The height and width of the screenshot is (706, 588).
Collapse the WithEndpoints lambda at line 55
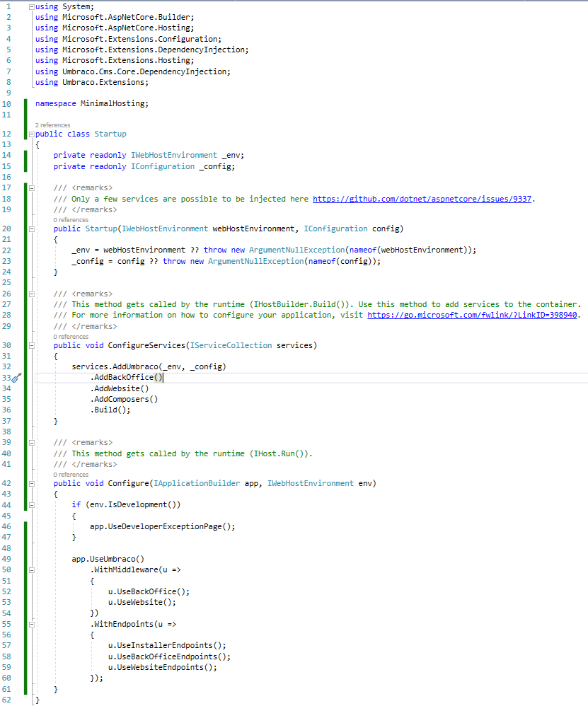pos(32,625)
